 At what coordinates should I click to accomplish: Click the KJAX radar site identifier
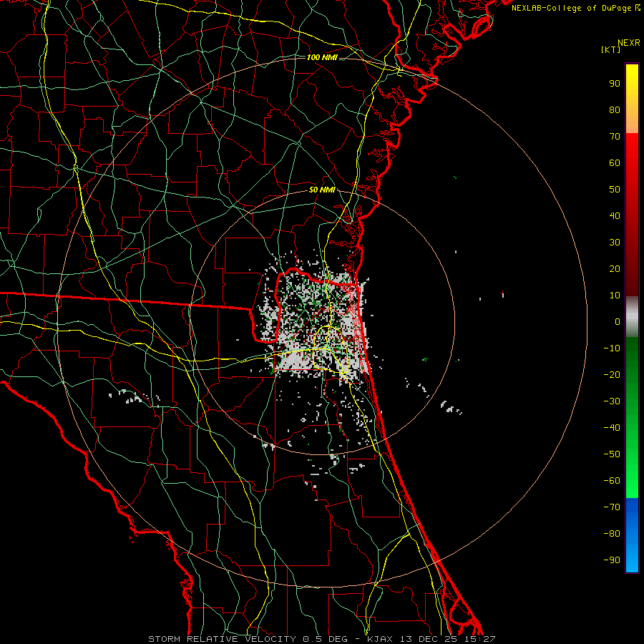(x=380, y=639)
